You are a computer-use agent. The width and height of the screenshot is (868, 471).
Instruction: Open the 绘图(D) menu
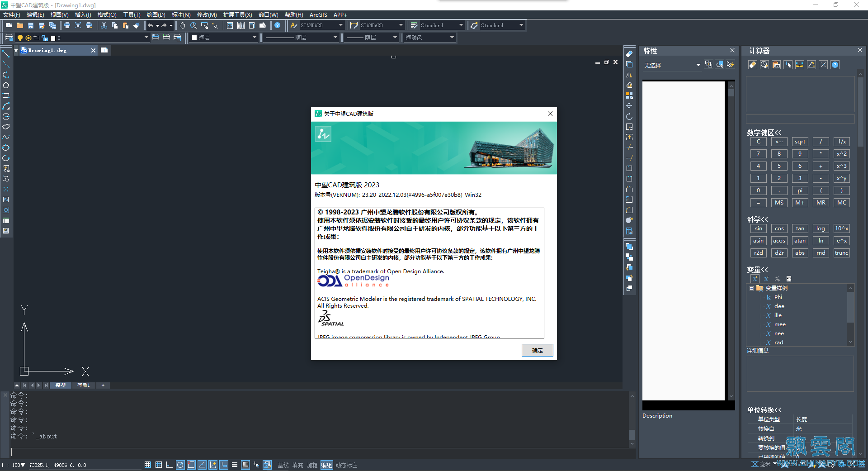[x=156, y=15]
